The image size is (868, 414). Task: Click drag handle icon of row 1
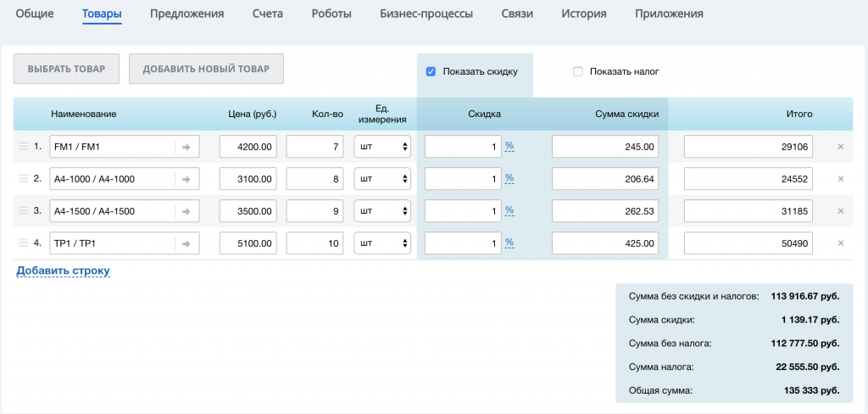click(x=24, y=147)
